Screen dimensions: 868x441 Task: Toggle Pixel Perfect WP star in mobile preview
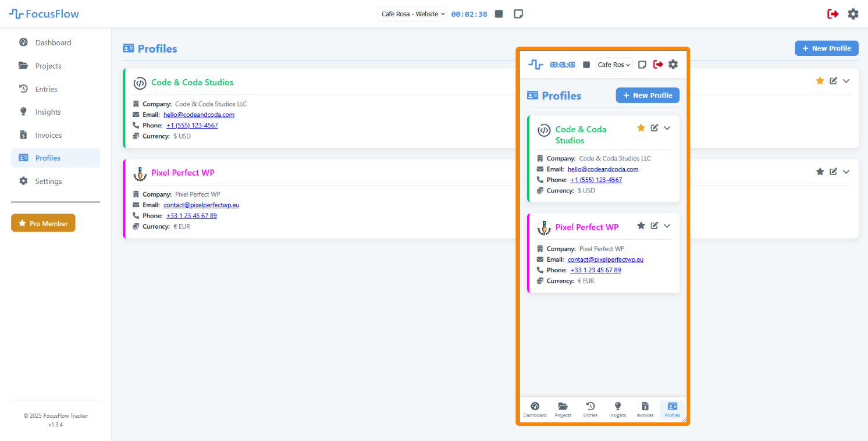tap(641, 226)
